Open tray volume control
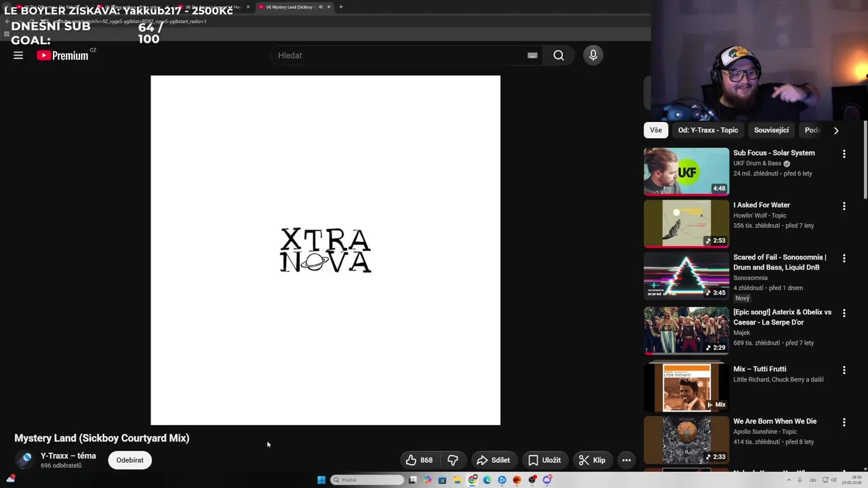Image resolution: width=868 pixels, height=488 pixels. (x=833, y=480)
